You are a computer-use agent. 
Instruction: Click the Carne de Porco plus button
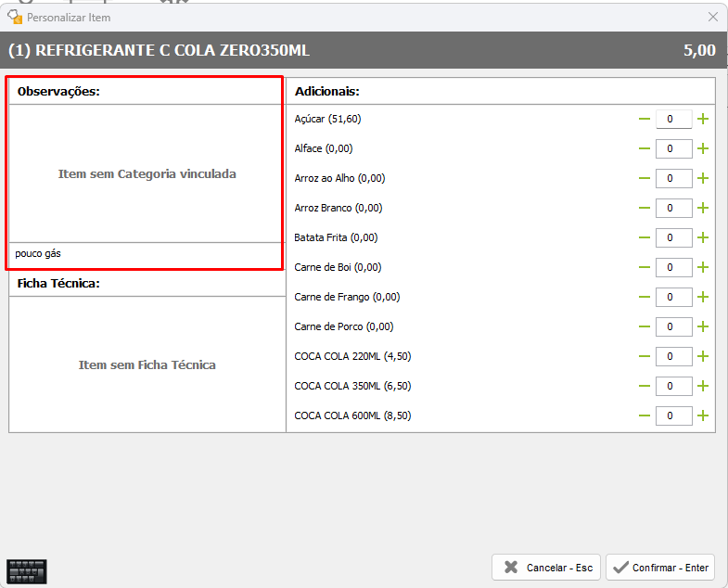(703, 326)
